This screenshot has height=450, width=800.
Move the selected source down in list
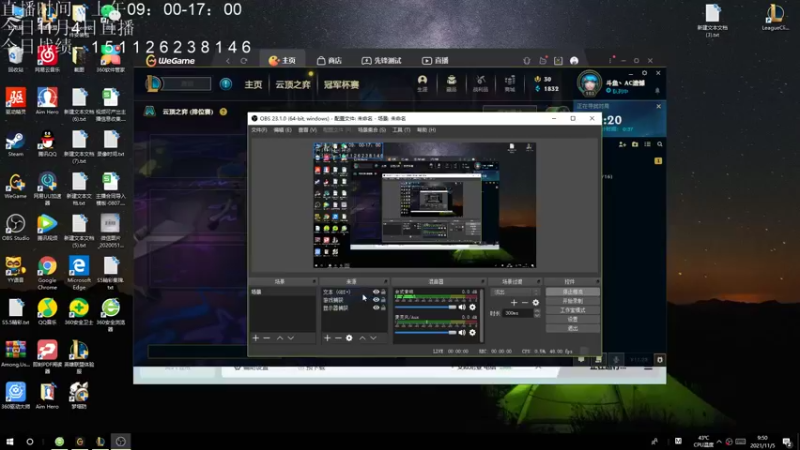pyautogui.click(x=373, y=338)
